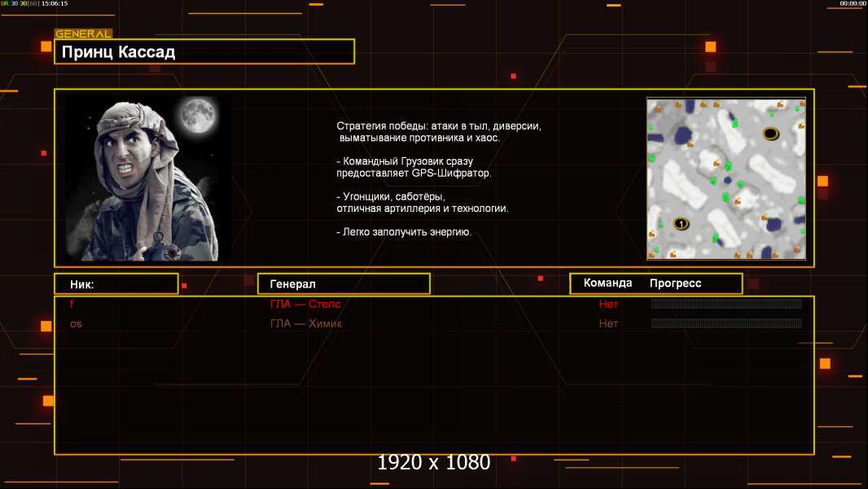Click the moon in the general's portrait
Screen dimensions: 868x489
(197, 115)
